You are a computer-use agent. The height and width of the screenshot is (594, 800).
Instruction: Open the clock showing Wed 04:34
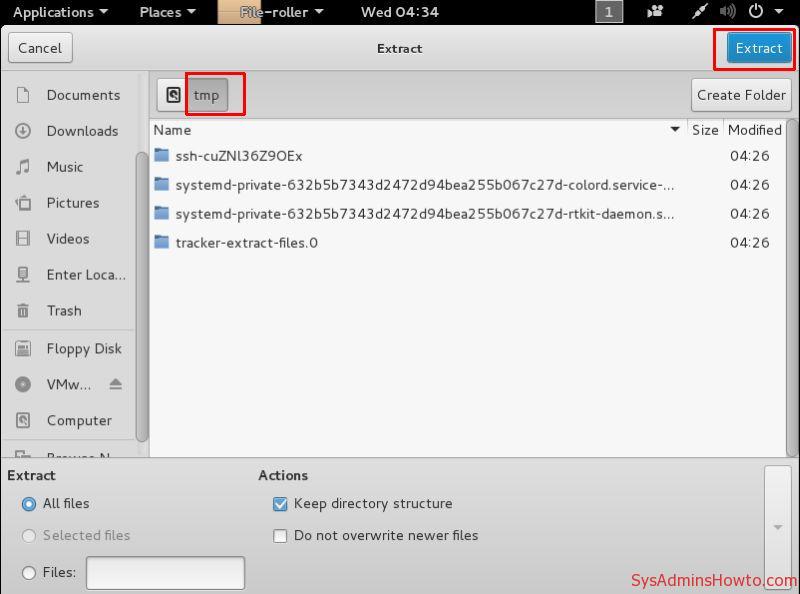pyautogui.click(x=399, y=12)
